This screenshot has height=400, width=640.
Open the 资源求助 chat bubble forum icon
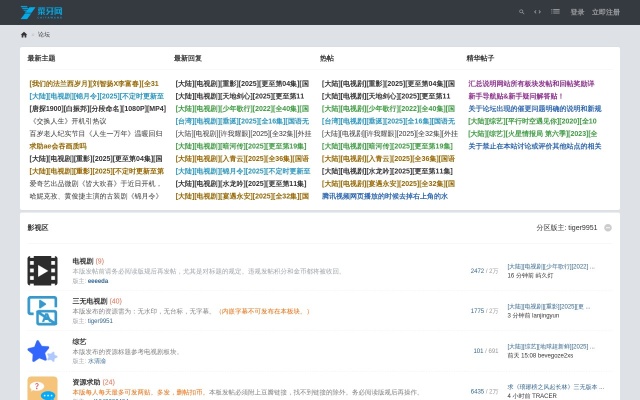point(42,388)
